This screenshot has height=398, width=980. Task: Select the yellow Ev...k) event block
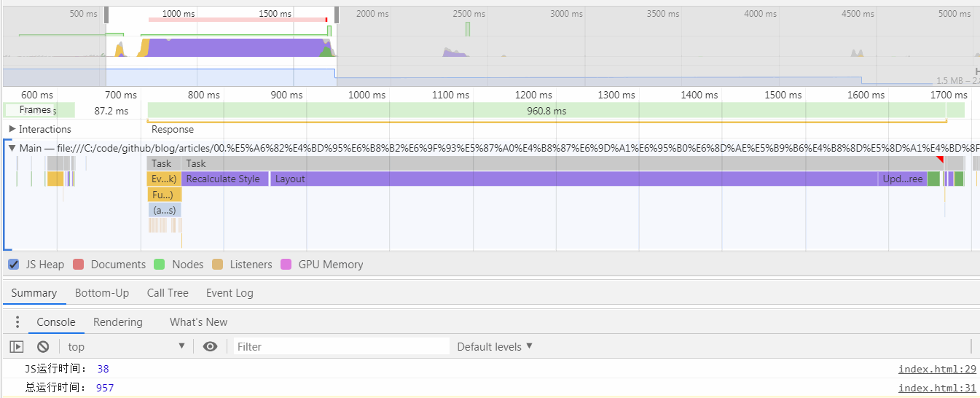(164, 179)
